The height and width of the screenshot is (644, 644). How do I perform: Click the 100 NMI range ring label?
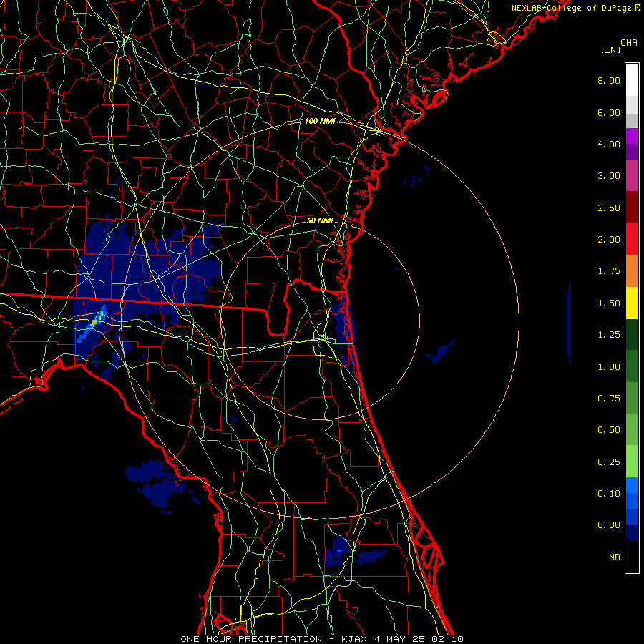(x=320, y=121)
